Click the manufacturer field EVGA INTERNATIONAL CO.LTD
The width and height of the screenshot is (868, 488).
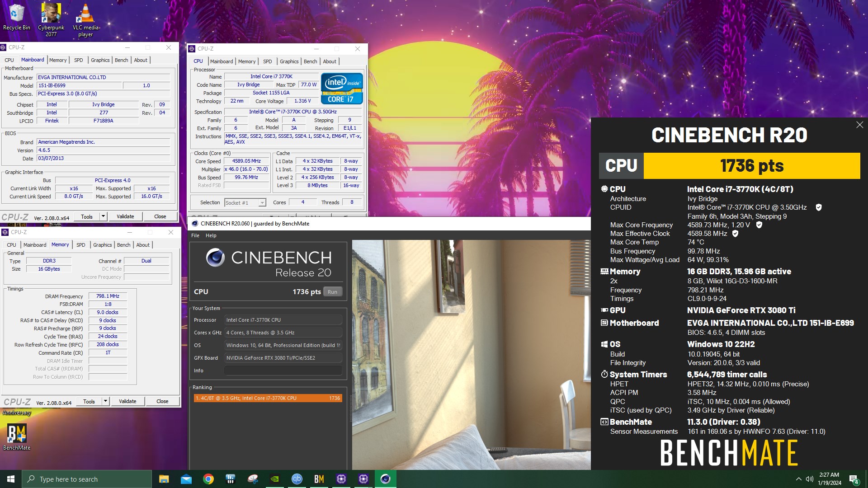[104, 77]
